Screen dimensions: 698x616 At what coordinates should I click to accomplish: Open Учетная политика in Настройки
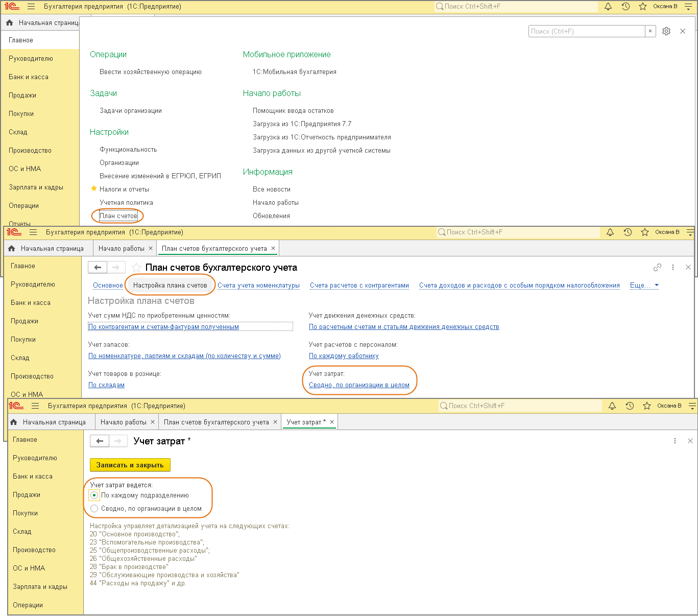tap(126, 203)
